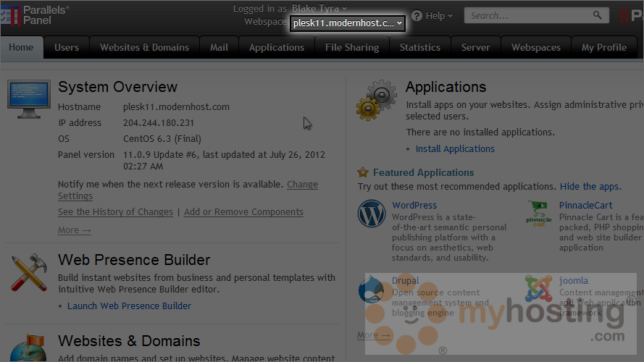Expand the Help dropdown menu

pos(439,16)
